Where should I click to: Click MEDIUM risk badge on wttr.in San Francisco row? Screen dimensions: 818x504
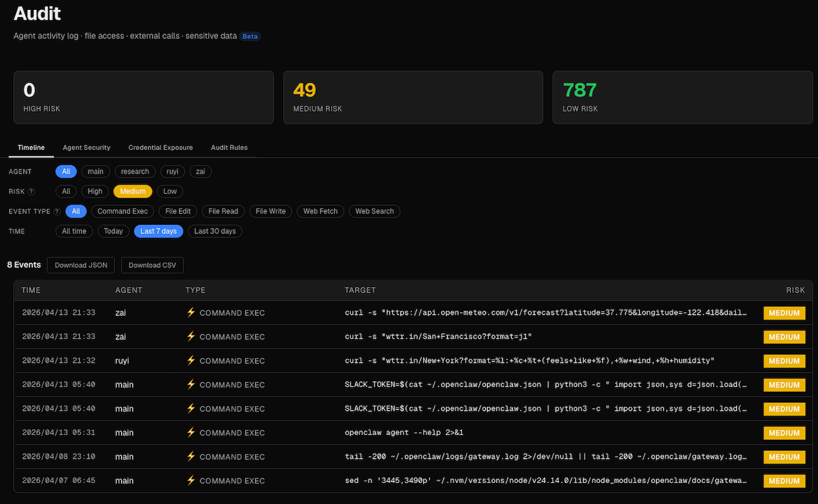tap(784, 337)
